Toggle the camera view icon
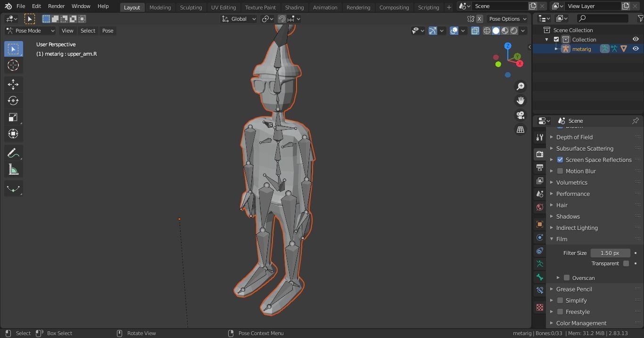 (x=520, y=115)
